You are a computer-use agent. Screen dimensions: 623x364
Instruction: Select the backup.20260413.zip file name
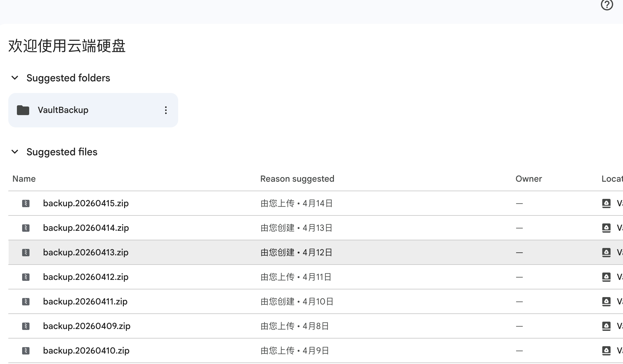[x=86, y=252]
